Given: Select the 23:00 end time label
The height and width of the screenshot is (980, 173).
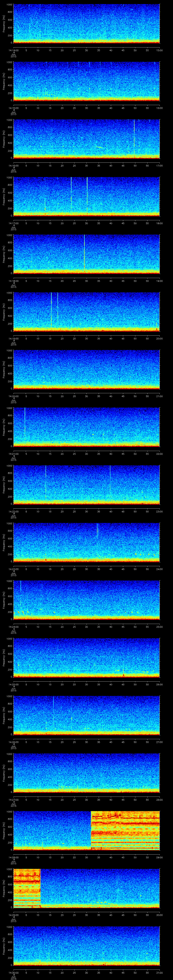Looking at the screenshot, I should [159, 511].
